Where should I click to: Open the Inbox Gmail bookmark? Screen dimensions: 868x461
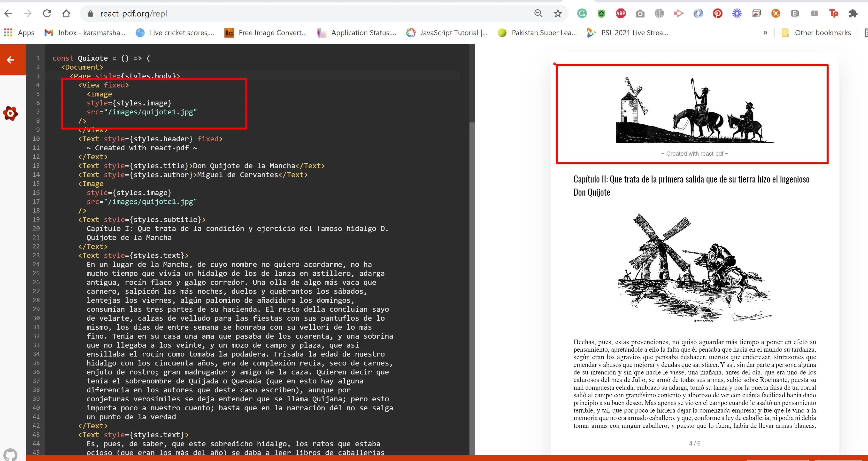pos(85,33)
